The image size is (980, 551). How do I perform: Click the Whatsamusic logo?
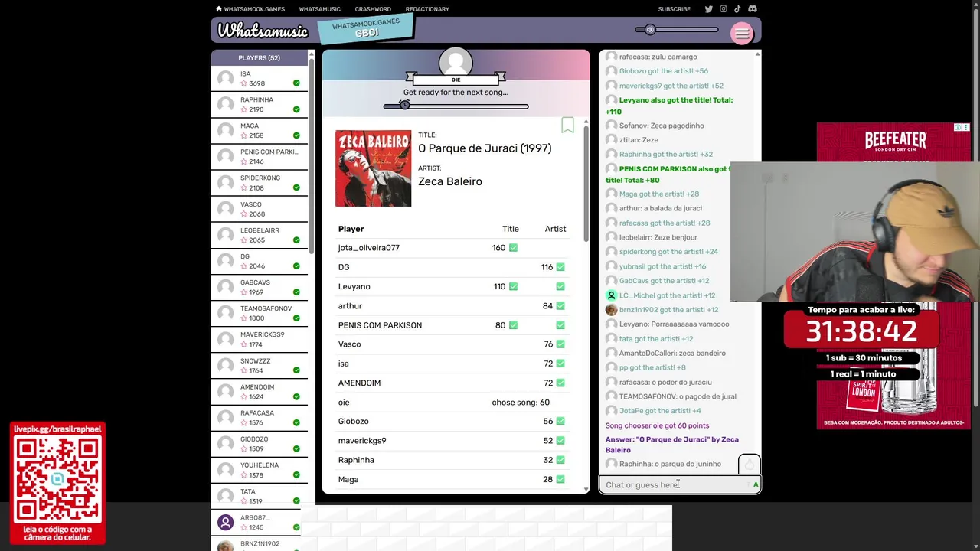pos(263,31)
